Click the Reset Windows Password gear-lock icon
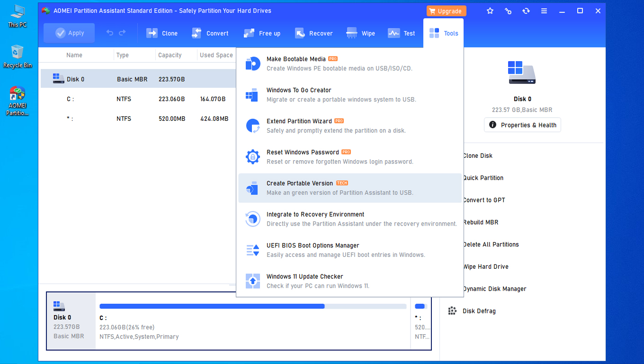Image resolution: width=644 pixels, height=364 pixels. 253,157
